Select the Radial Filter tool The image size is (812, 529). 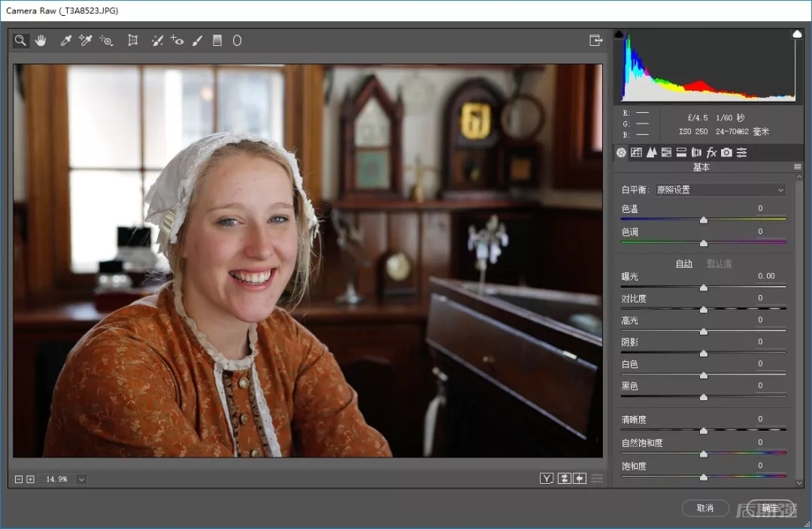pyautogui.click(x=237, y=41)
